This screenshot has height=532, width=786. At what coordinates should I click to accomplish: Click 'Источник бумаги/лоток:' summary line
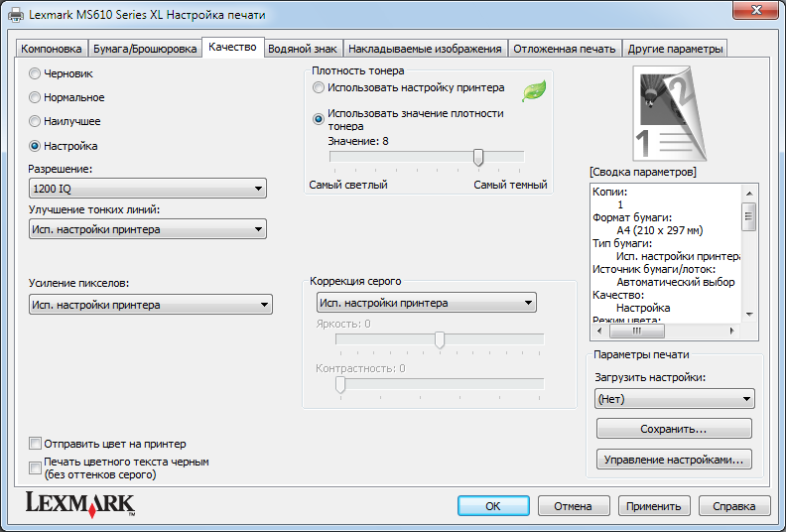(654, 269)
